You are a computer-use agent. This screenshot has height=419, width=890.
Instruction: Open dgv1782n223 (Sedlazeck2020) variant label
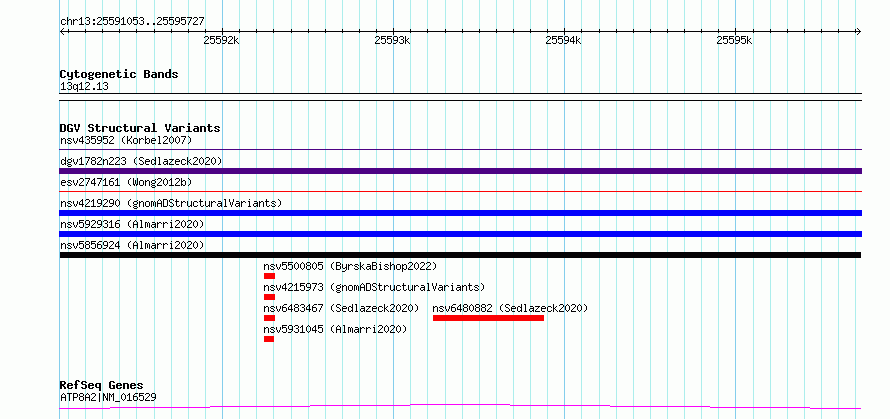point(141,161)
